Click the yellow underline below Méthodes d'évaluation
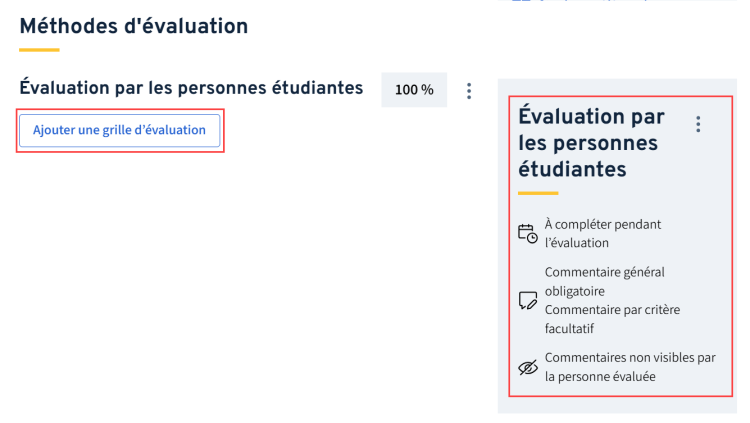Viewport: 750px width, 423px height. tap(39, 50)
